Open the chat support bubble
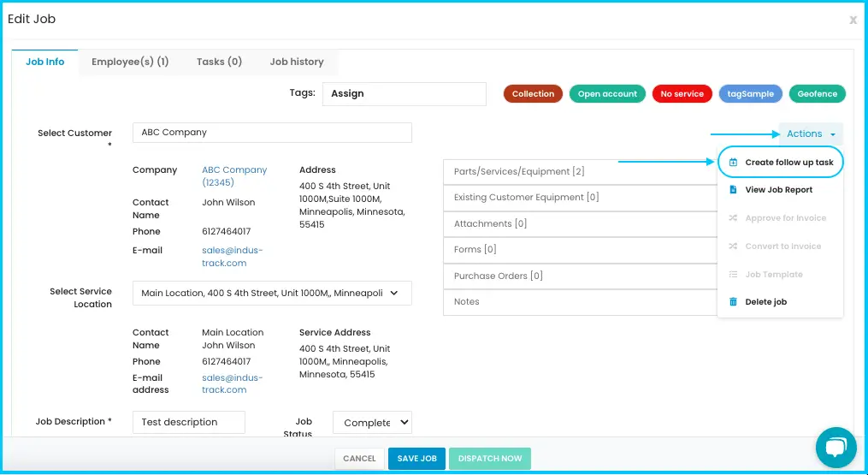The image size is (868, 475). coord(836,448)
